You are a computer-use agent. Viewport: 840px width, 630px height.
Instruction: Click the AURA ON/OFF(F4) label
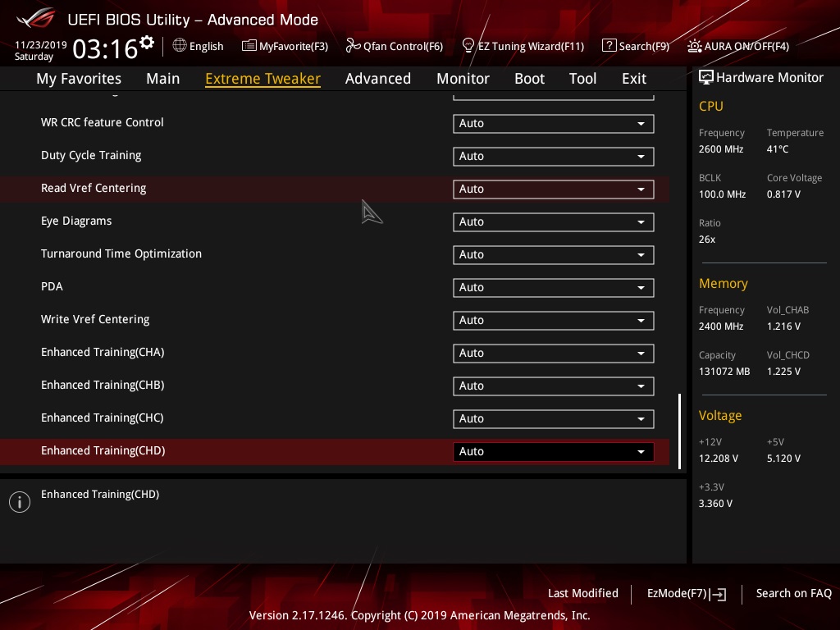pos(746,47)
